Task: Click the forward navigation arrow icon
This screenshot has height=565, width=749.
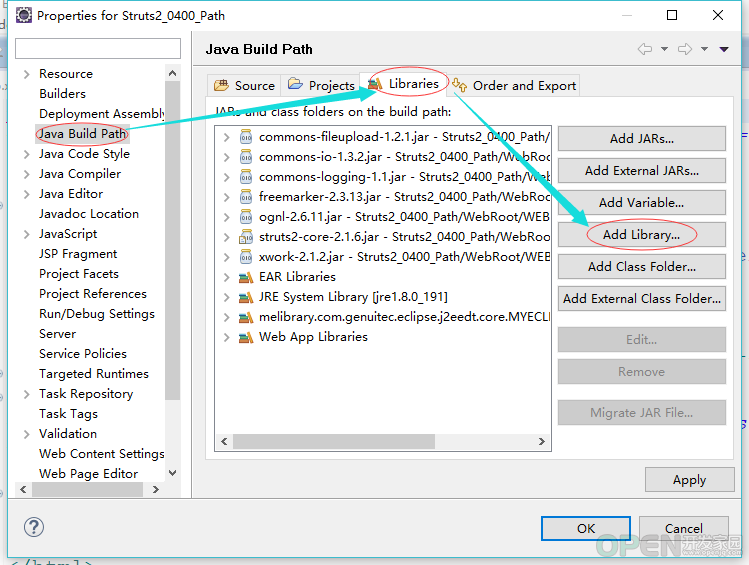Action: (685, 49)
